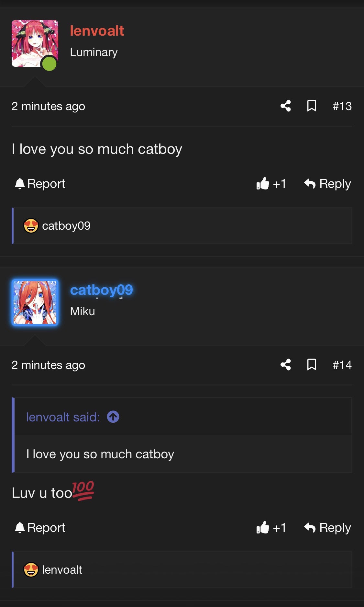The image size is (364, 607).
Task: Bookmark post #13
Action: tap(312, 106)
